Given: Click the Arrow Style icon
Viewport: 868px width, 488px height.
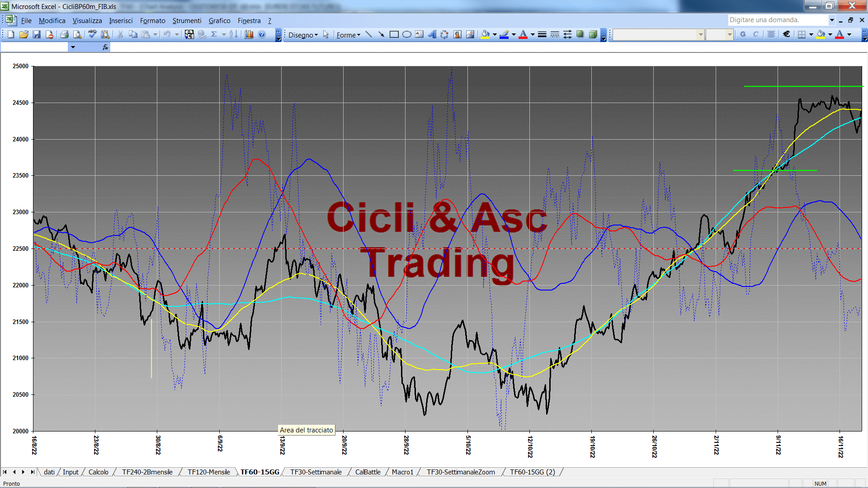Looking at the screenshot, I should (567, 34).
